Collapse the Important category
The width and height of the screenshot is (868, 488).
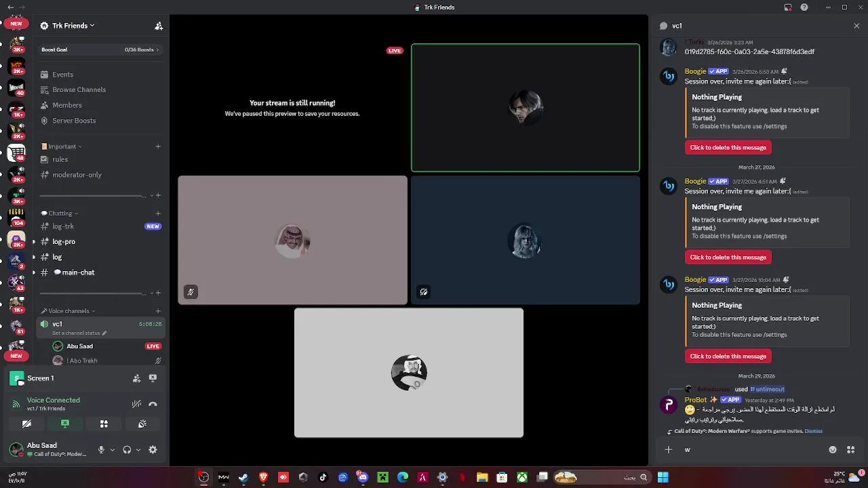(62, 146)
